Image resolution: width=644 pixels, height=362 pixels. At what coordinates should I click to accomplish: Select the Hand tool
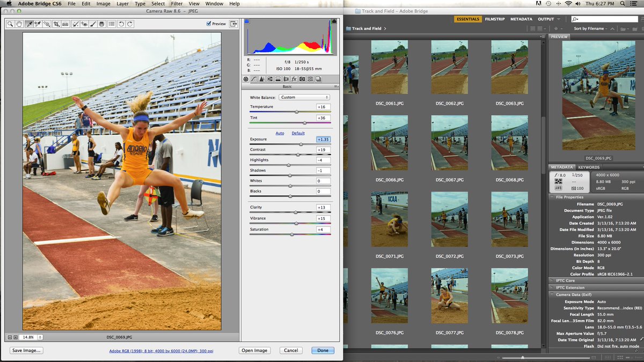[x=19, y=24]
